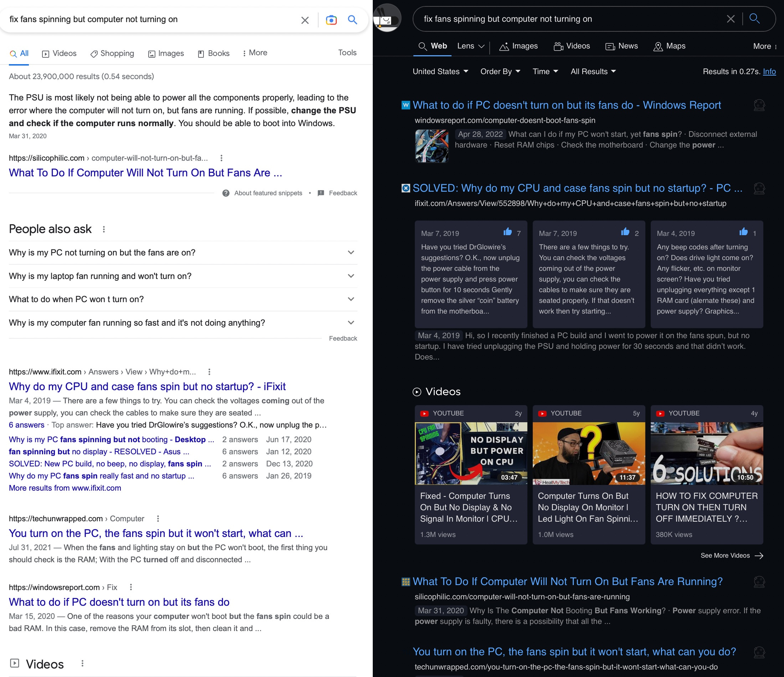
Task: Open options dots beside techunwrapped.com URL
Action: coord(158,519)
